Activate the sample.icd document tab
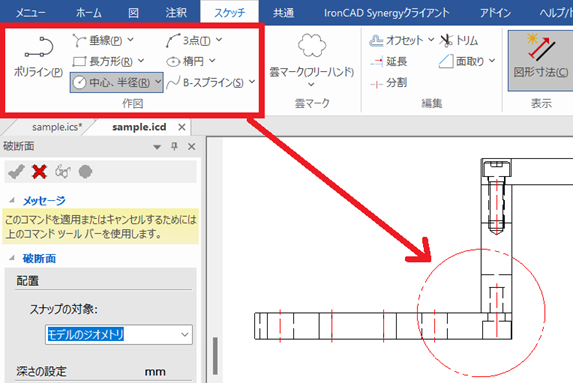Image resolution: width=573 pixels, height=383 pixels. pyautogui.click(x=139, y=127)
